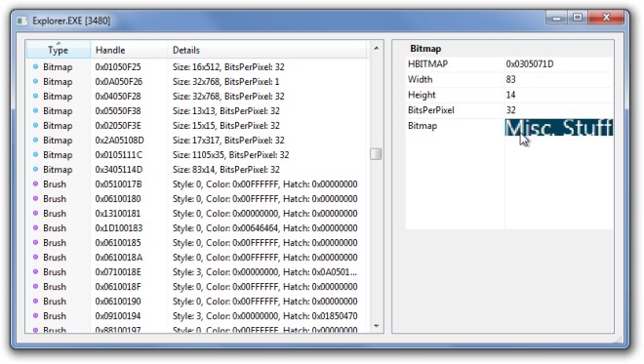Viewport: 644px width, 364px height.
Task: Click the purple icon of Brush 0x09100194
Action: 35,315
